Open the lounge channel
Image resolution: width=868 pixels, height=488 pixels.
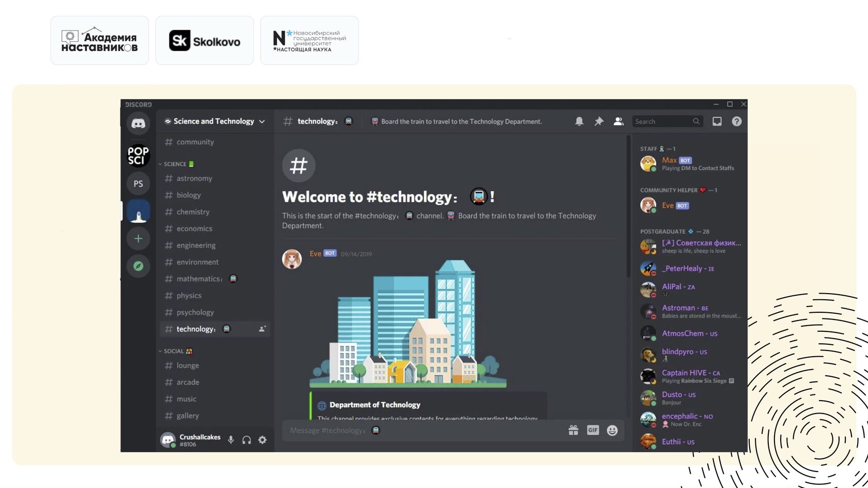click(x=214, y=365)
